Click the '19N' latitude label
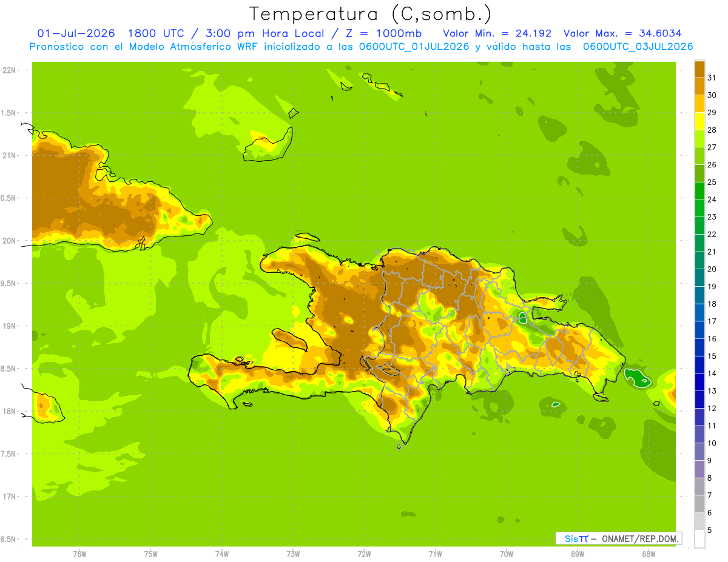 10,326
